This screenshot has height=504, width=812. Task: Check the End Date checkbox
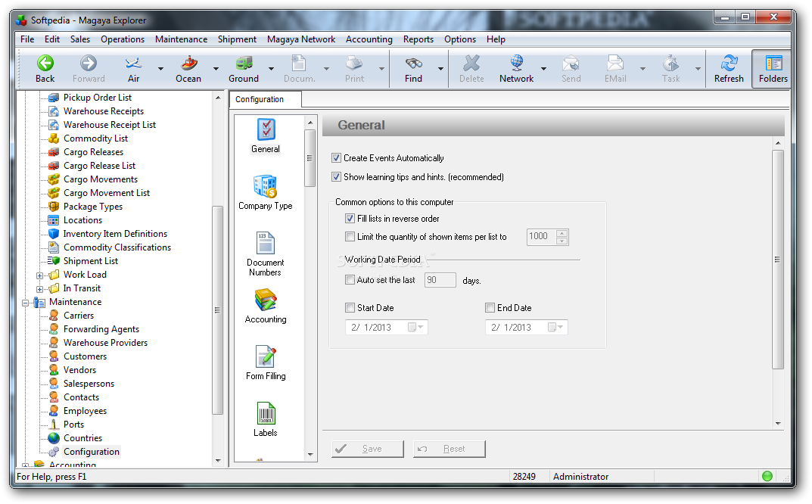(490, 308)
